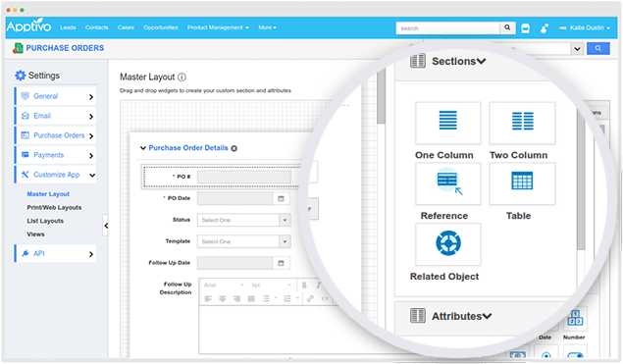This screenshot has width=623, height=364.
Task: Open the Status dropdown
Action: pos(285,220)
